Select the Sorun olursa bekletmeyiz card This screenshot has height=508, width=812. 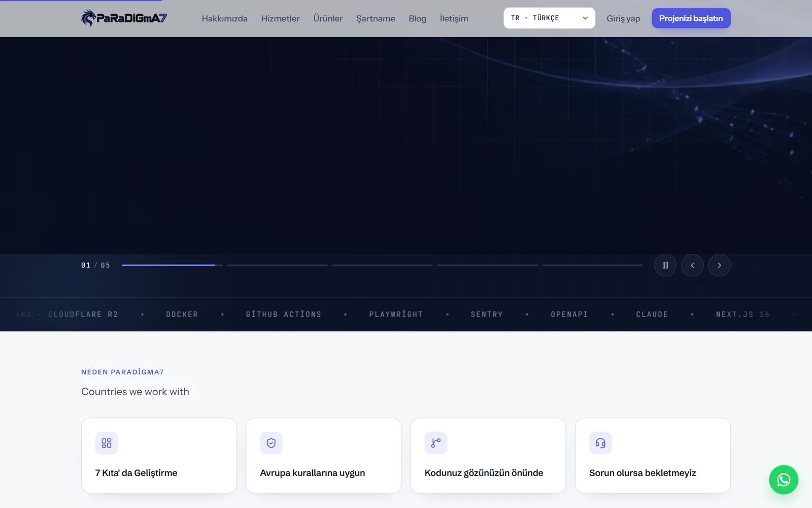(653, 455)
